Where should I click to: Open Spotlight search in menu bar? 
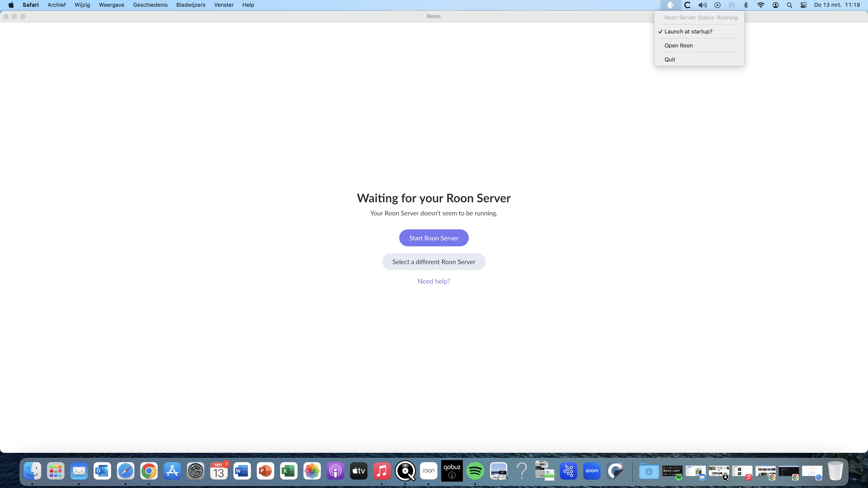[789, 5]
